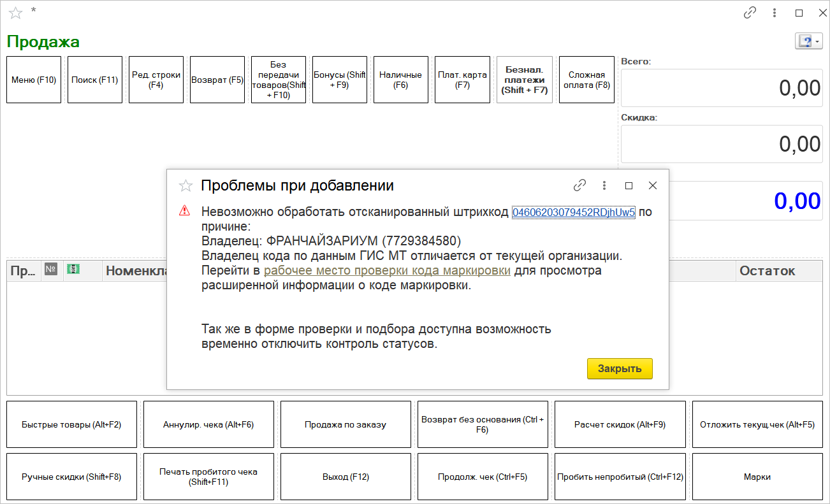Choose Плат. карта (F7) payment

(462, 80)
